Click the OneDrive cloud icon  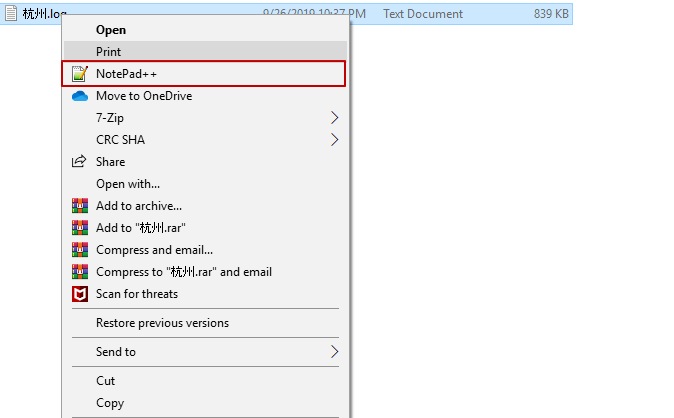[80, 96]
